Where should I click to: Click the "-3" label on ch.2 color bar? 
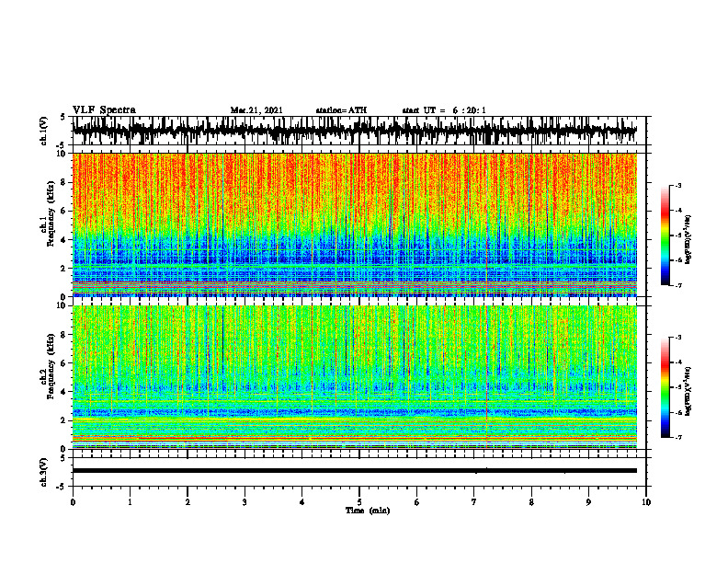[x=678, y=338]
